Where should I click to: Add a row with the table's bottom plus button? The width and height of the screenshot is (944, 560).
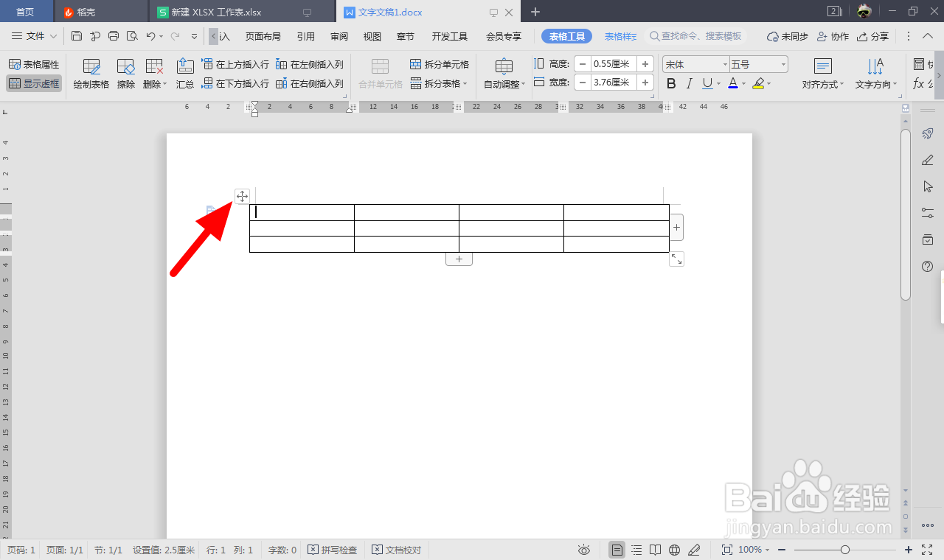[x=459, y=259]
